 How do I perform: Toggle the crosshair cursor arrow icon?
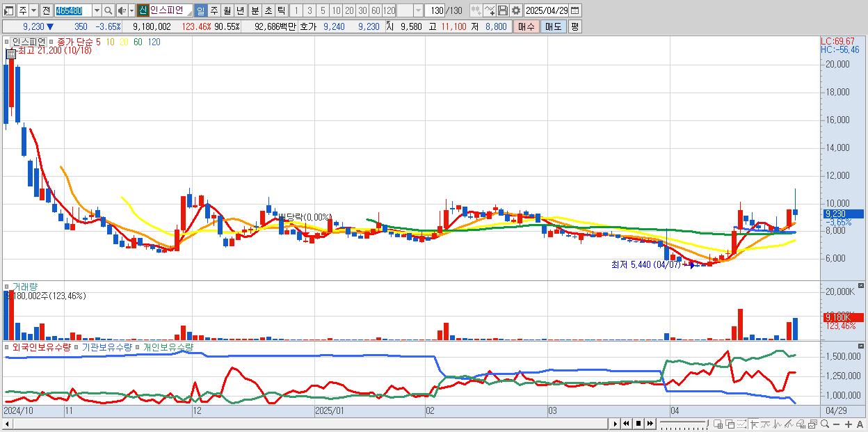(x=754, y=424)
